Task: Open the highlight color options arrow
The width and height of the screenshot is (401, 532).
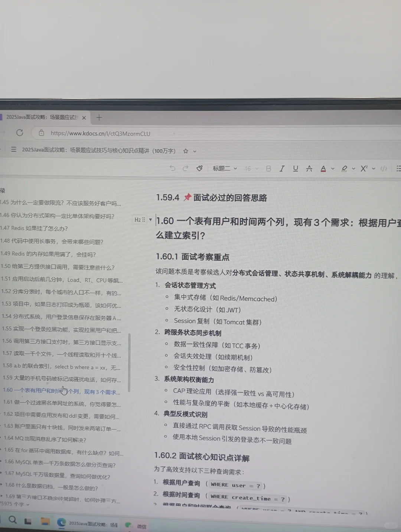Action: click(x=353, y=169)
